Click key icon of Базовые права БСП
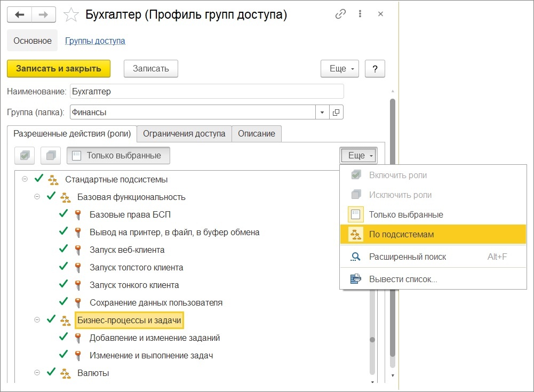 click(78, 215)
